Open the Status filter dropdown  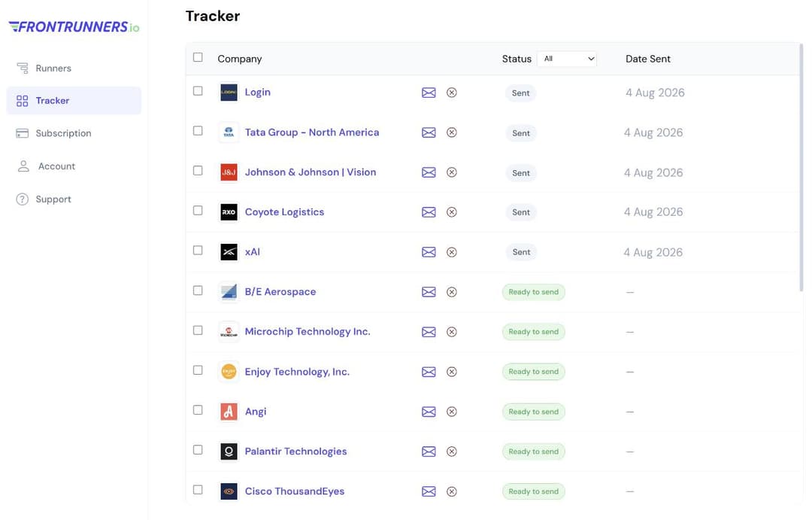567,59
